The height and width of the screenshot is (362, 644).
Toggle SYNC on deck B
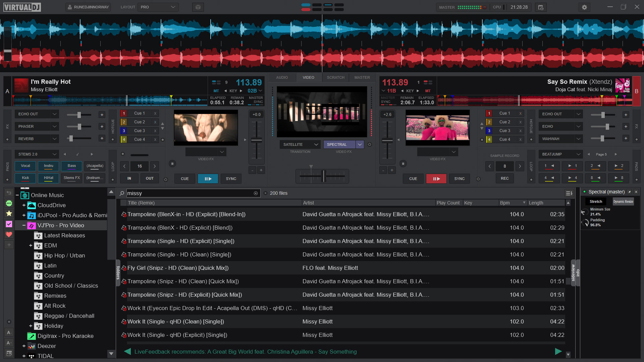(x=459, y=179)
